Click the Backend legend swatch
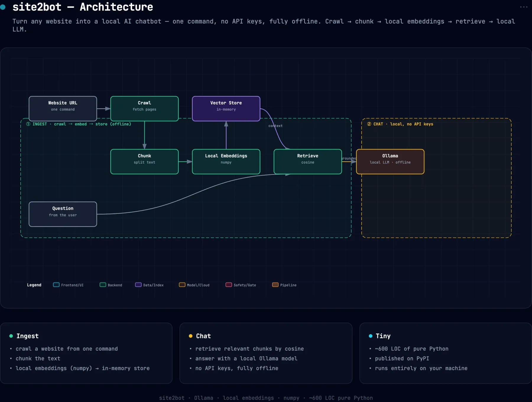 pyautogui.click(x=103, y=285)
